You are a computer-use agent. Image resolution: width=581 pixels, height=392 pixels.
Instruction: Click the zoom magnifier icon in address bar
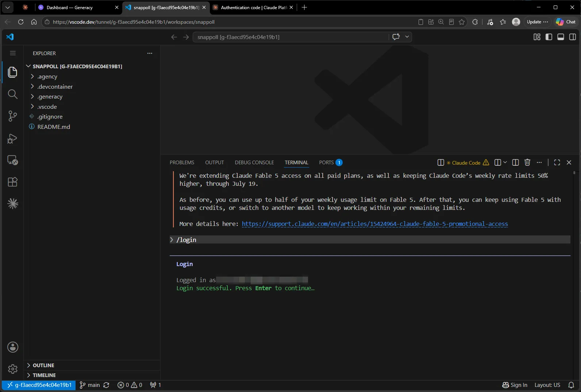(441, 22)
